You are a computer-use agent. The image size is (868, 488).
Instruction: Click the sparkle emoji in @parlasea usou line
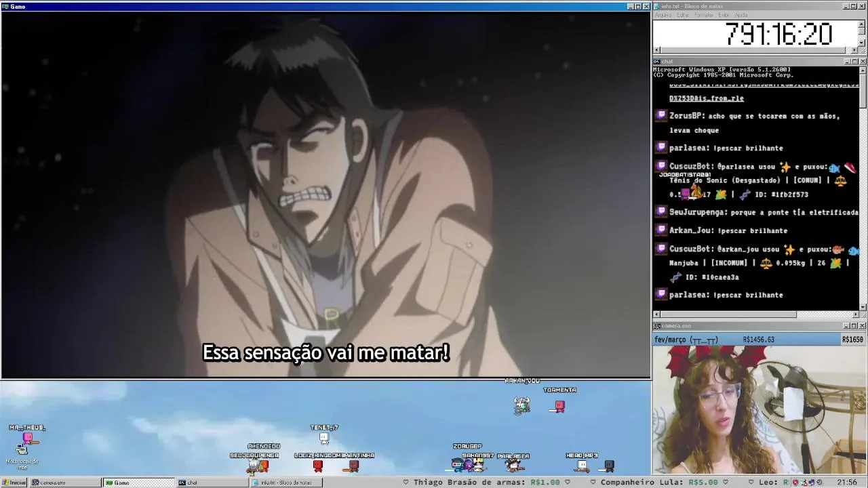(x=785, y=166)
